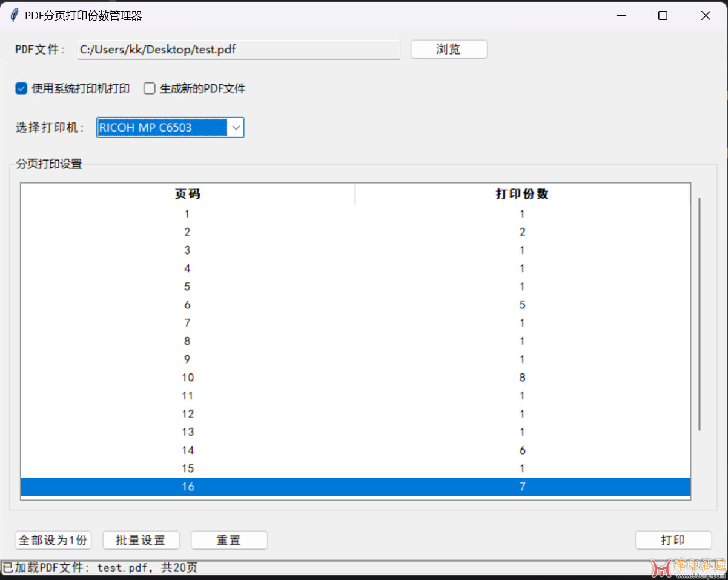Screen dimensions: 728x580
Task: Click the 全部设为1份 button
Action: point(53,540)
